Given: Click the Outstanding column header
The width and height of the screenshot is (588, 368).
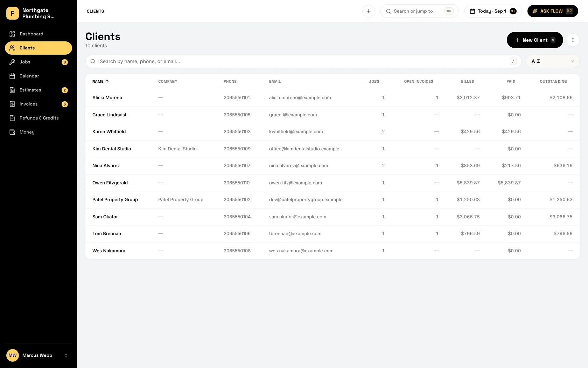Looking at the screenshot, I should 553,81.
